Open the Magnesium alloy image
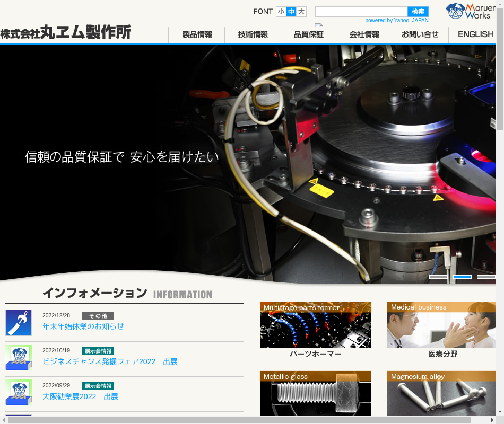 (x=441, y=394)
